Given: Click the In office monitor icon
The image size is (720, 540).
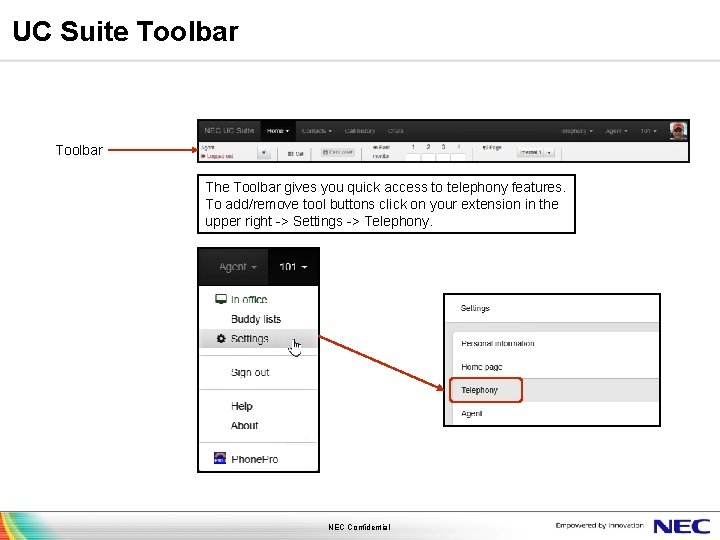Looking at the screenshot, I should [221, 299].
